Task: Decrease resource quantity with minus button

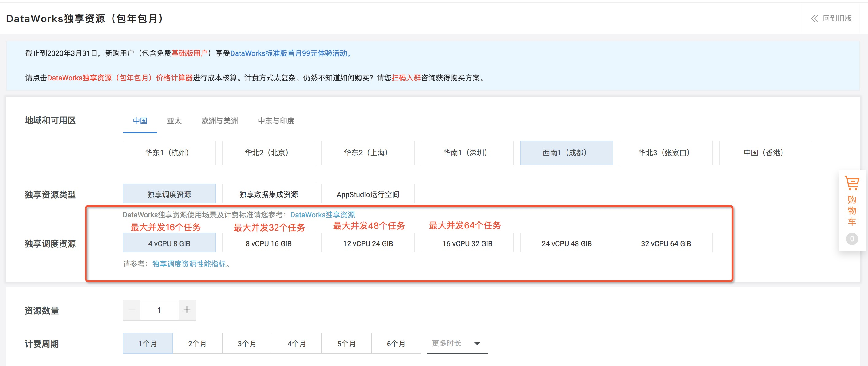Action: [132, 310]
